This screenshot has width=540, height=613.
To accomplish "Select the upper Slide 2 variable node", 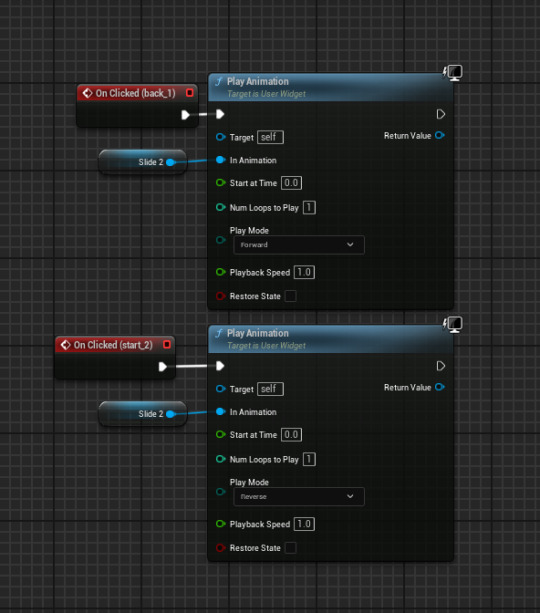I will [143, 162].
